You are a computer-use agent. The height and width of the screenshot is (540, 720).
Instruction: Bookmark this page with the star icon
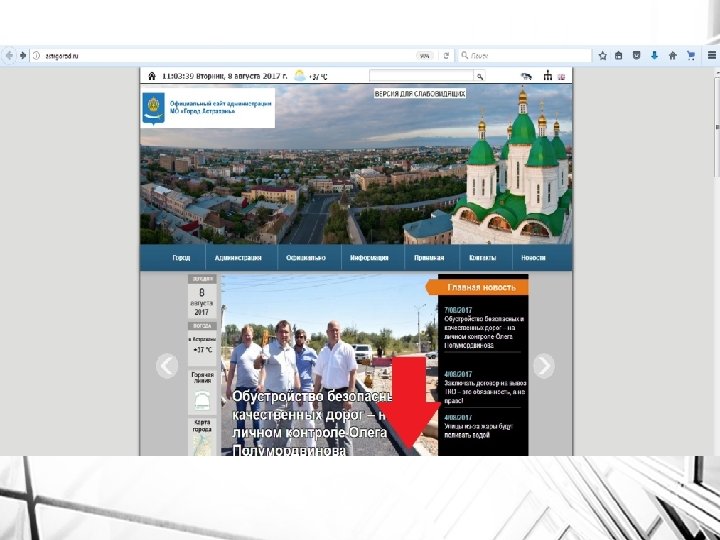tap(602, 56)
